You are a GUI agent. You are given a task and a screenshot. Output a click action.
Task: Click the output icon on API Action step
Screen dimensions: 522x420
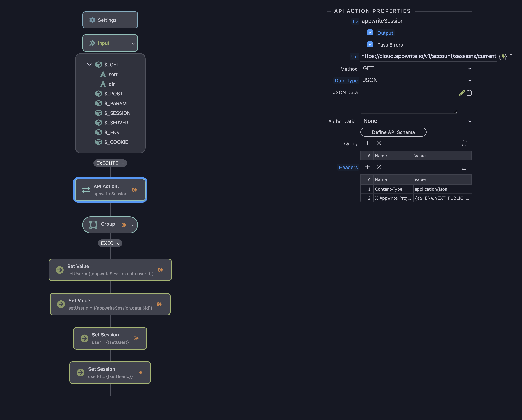[x=135, y=190]
